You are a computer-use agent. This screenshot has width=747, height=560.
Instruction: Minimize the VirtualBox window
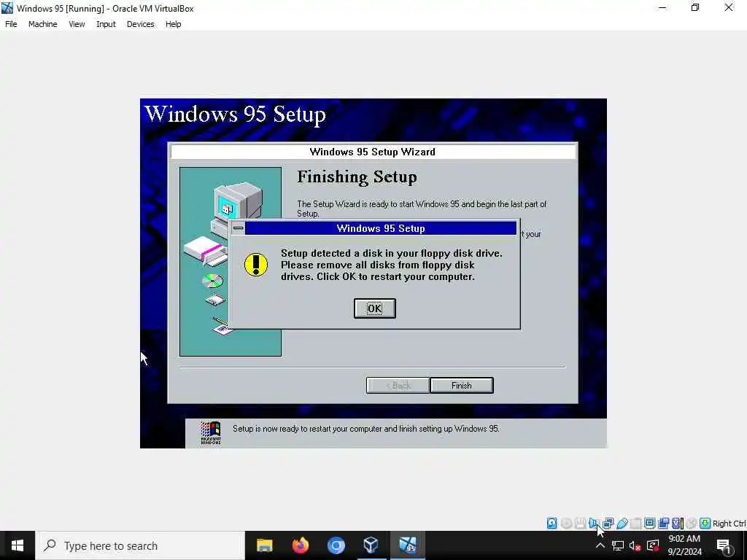point(662,8)
